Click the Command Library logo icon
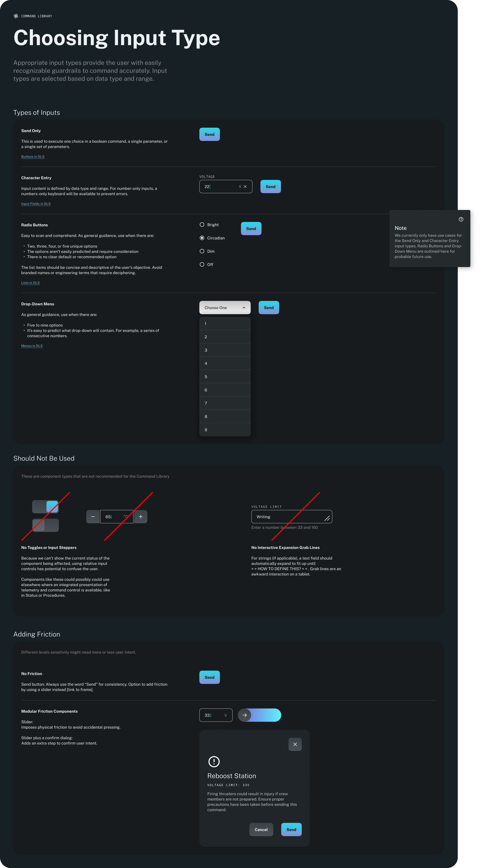The height and width of the screenshot is (868, 481). click(16, 16)
